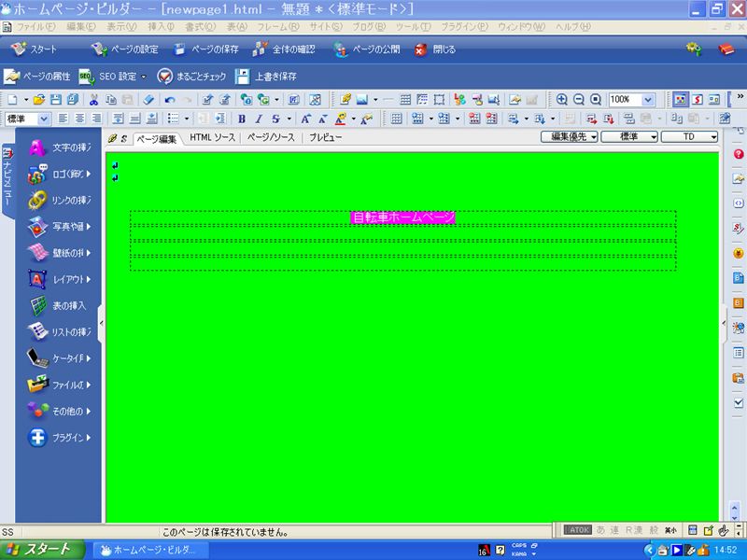The image size is (747, 560).
Task: Switch to the HTML ソース tab
Action: (x=213, y=137)
